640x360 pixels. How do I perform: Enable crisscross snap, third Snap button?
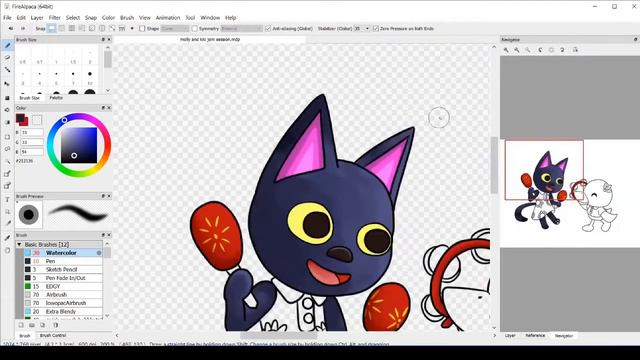coord(72,29)
